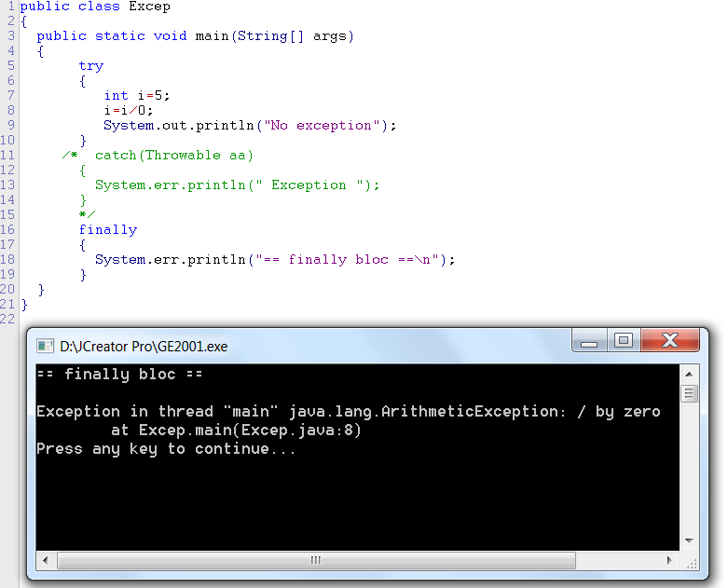The image size is (728, 588).
Task: Click the console horizontal scroll right arrow
Action: coord(669,560)
